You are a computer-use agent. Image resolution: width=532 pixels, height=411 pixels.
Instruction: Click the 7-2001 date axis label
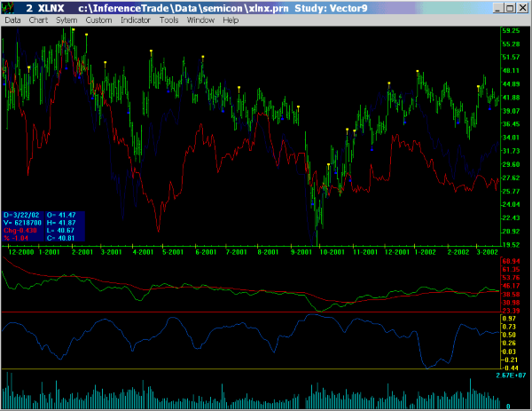236,252
